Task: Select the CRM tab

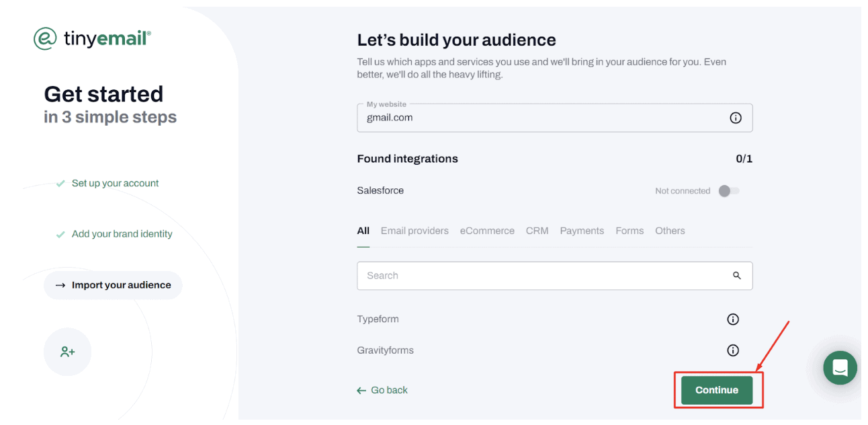Action: click(537, 231)
